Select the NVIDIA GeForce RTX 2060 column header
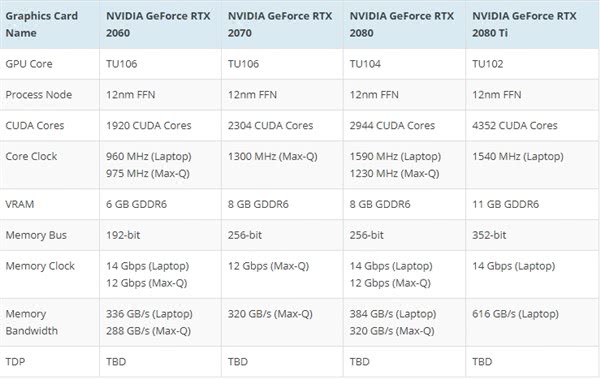Viewport: 600px width, 379px height. point(158,25)
